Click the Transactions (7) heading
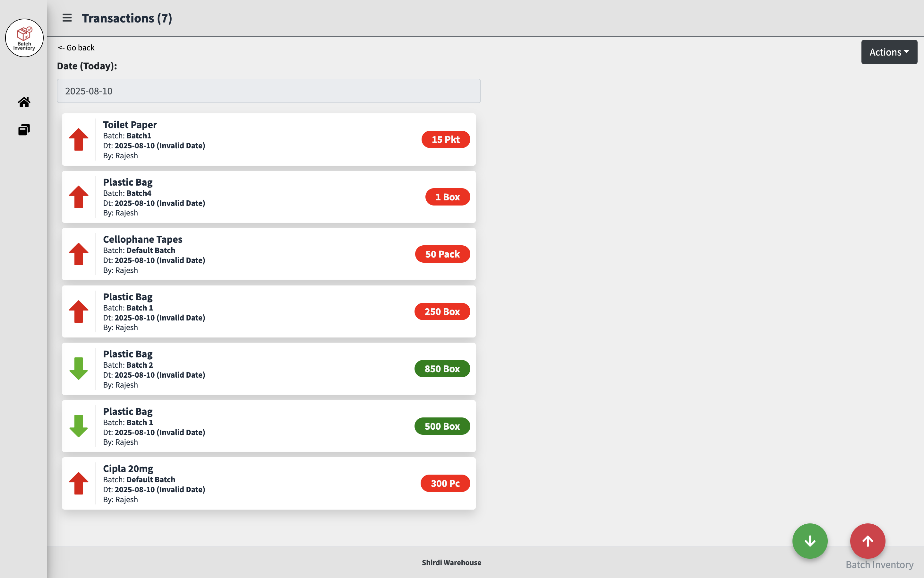The height and width of the screenshot is (578, 924). coord(127,18)
